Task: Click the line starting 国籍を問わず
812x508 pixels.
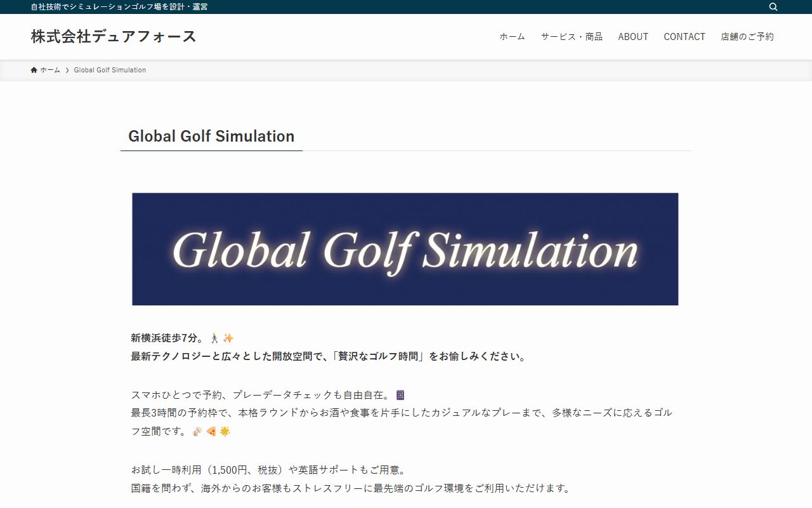Action: (351, 488)
